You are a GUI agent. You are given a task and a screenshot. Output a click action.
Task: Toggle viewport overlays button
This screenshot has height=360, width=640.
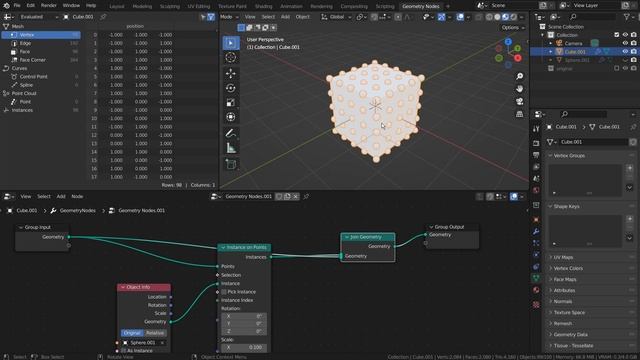pos(460,17)
